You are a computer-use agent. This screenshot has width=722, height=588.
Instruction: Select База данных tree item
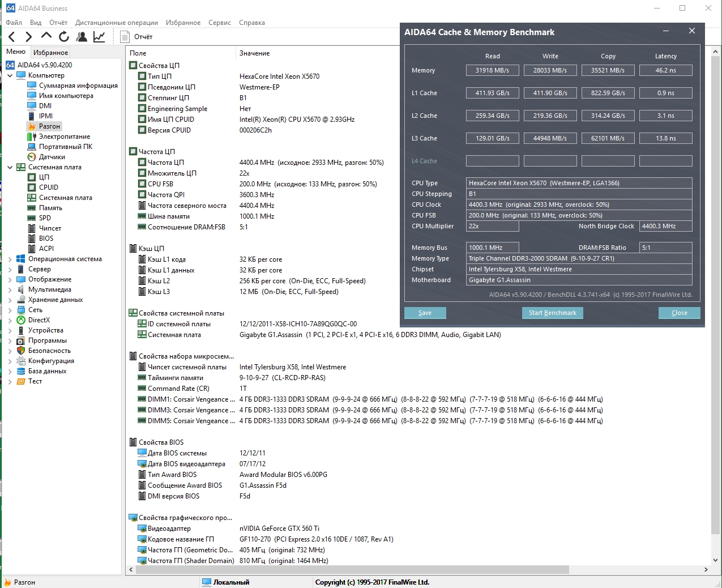tap(48, 371)
